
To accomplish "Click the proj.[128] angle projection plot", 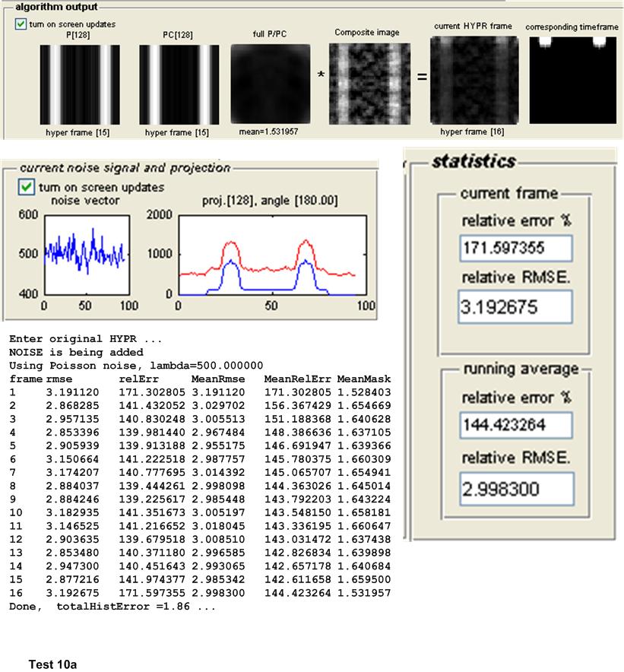I will [x=271, y=254].
